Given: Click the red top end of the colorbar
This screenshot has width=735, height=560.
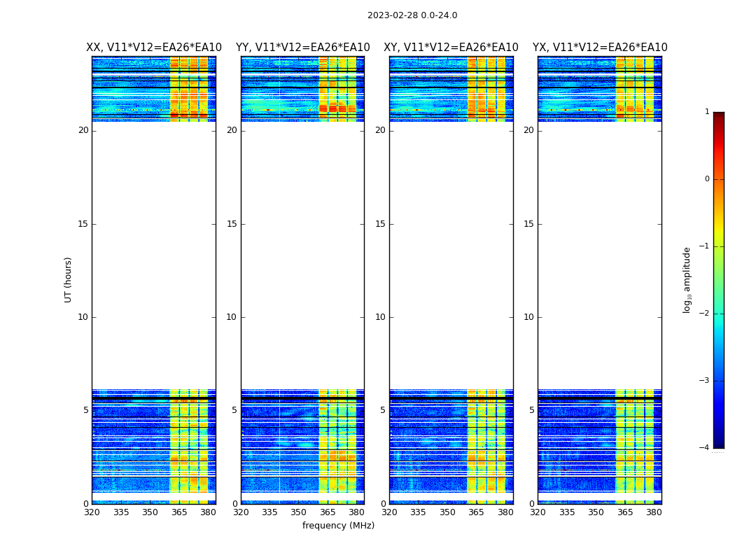Looking at the screenshot, I should click(719, 117).
